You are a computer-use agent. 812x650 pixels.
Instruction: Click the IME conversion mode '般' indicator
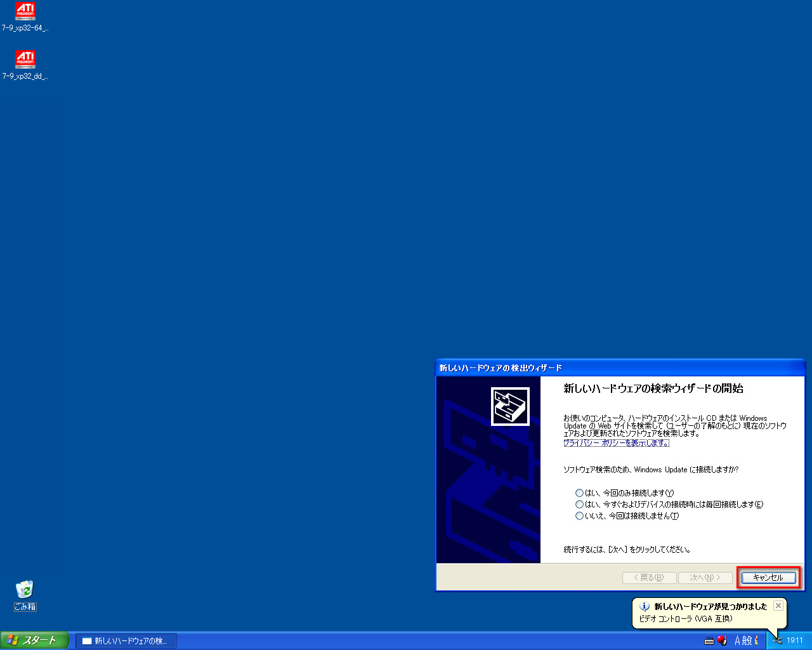coord(747,640)
